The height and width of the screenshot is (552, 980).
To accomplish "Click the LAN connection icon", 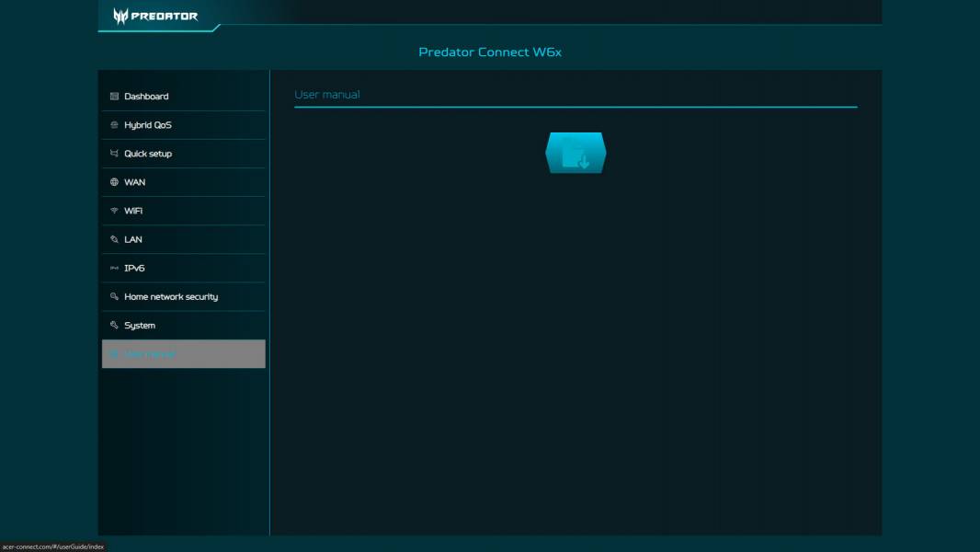I will click(115, 238).
